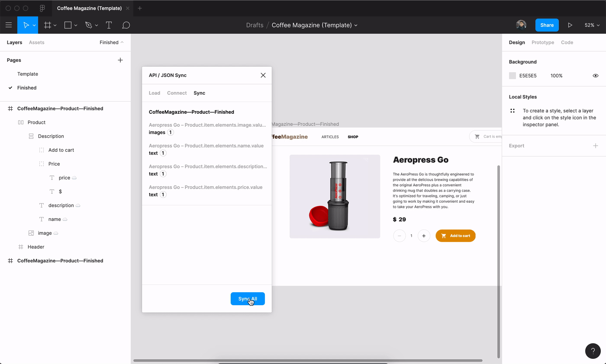606x364 pixels.
Task: Click the Share button
Action: (x=547, y=25)
